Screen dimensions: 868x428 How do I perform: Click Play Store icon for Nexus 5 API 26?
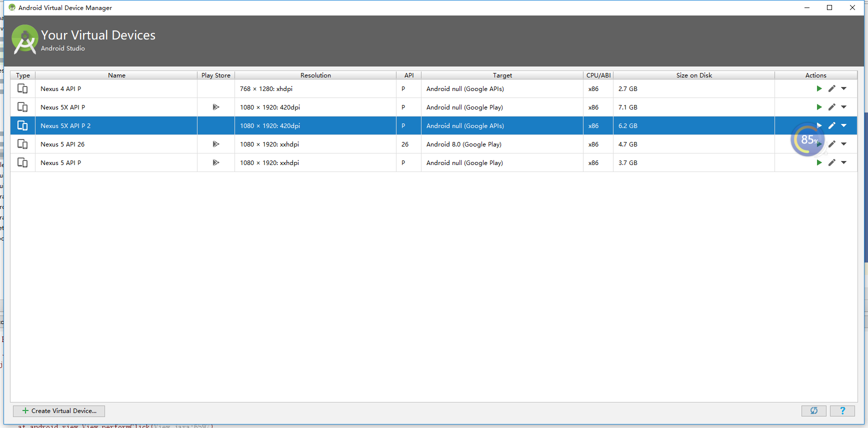click(x=216, y=144)
